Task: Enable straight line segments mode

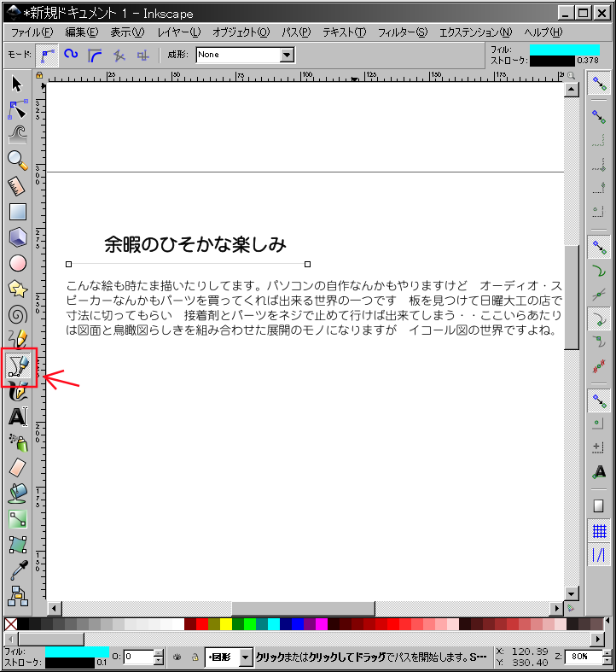Action: (x=119, y=56)
